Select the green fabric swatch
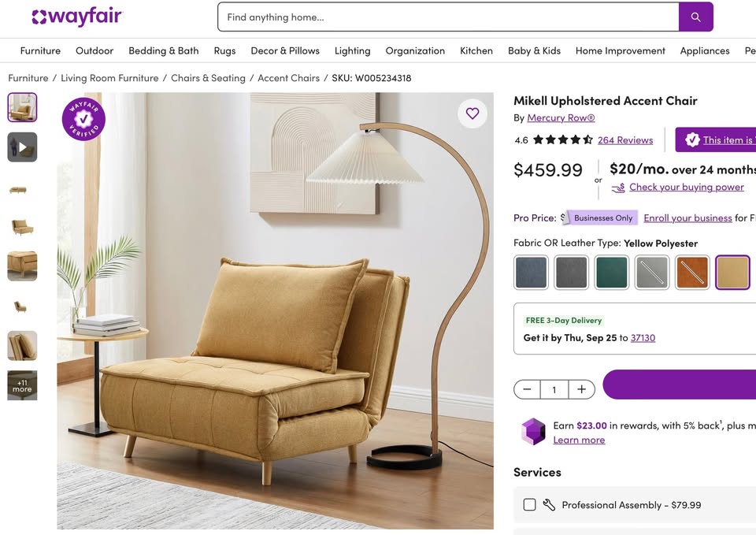Image resolution: width=756 pixels, height=535 pixels. click(x=612, y=273)
